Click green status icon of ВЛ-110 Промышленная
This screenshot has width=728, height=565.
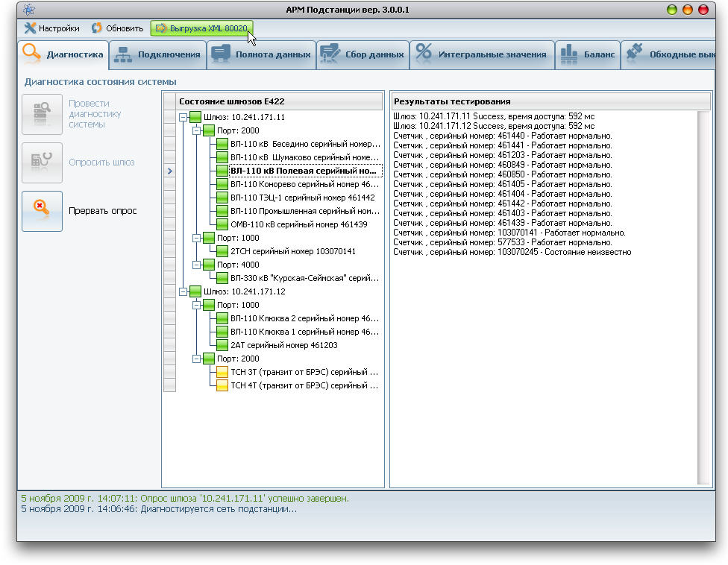222,212
